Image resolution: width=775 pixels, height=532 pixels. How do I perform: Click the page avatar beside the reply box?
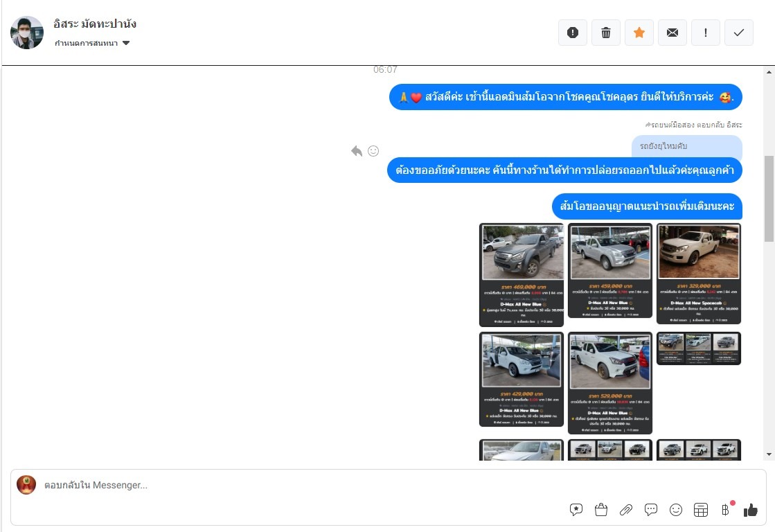[26, 485]
